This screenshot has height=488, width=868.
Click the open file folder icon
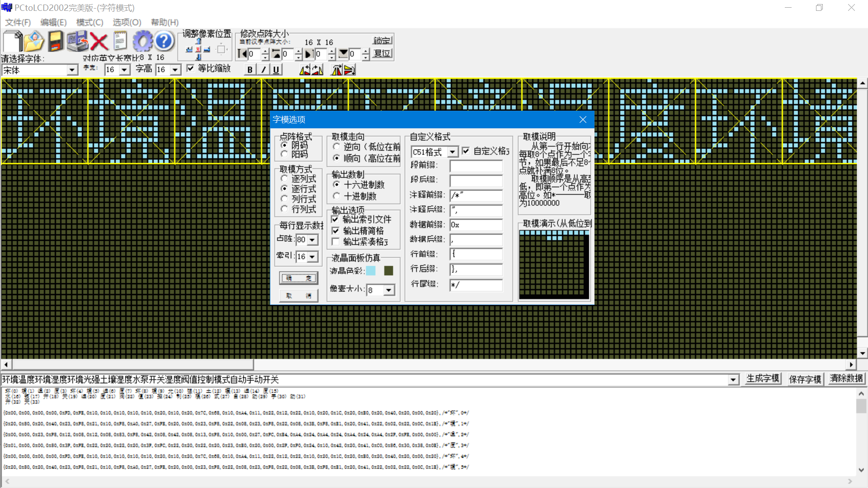pyautogui.click(x=34, y=42)
